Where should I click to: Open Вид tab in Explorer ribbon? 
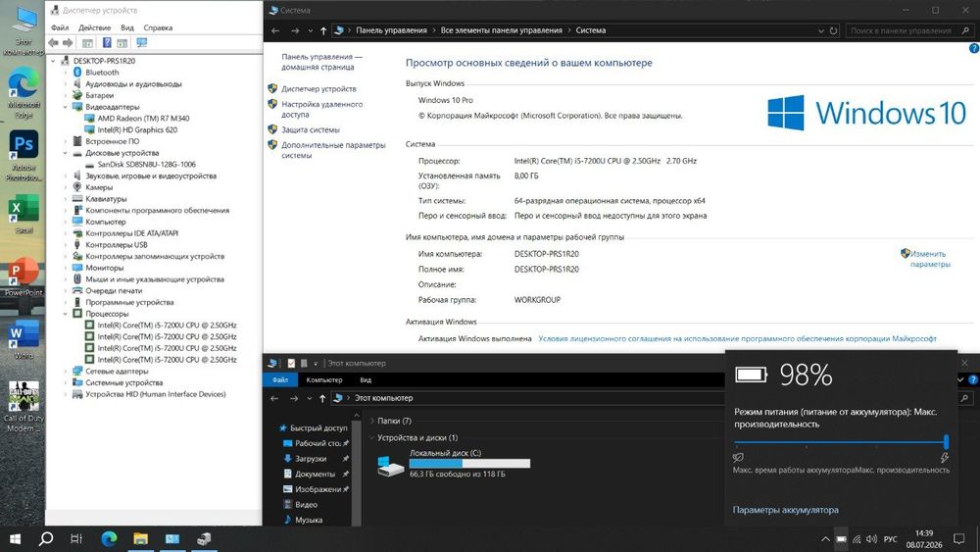366,380
